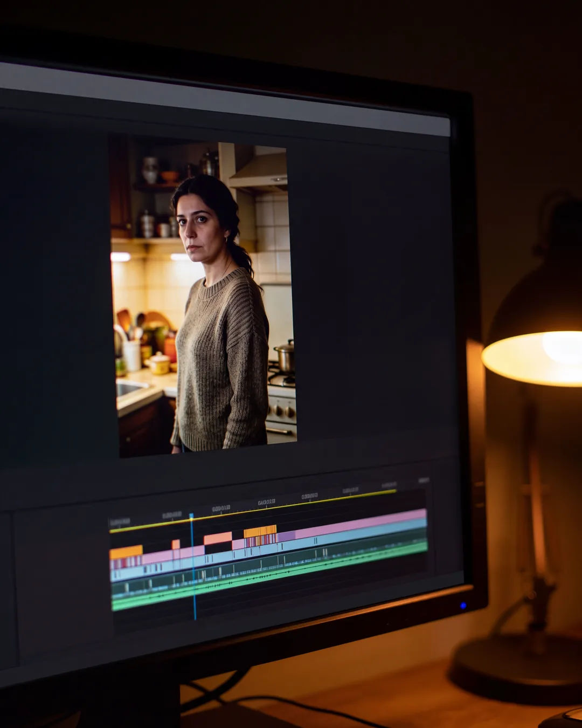Select the dark teal audio waveform track

tap(269, 564)
